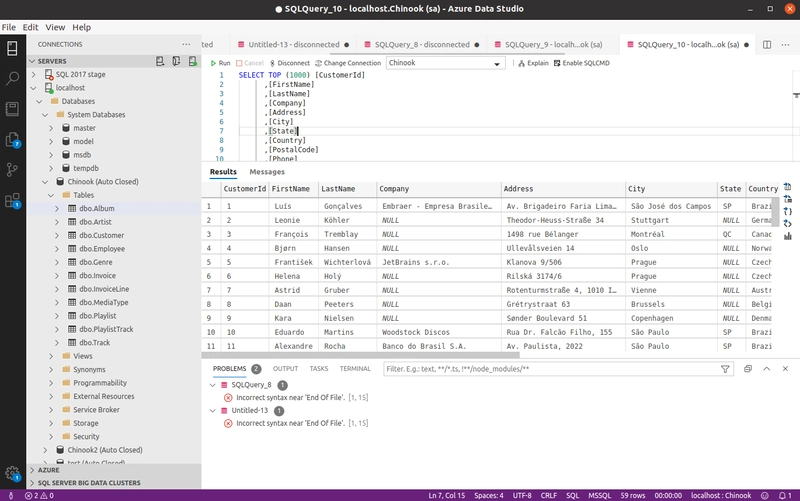Split the editor to the right
The height and width of the screenshot is (501, 800).
(767, 44)
